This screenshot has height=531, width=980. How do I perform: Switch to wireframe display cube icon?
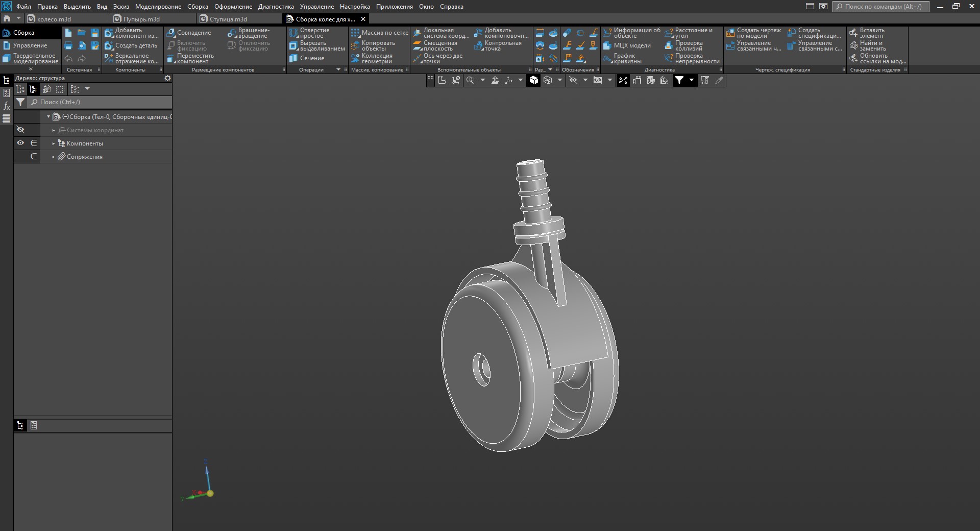(x=548, y=80)
